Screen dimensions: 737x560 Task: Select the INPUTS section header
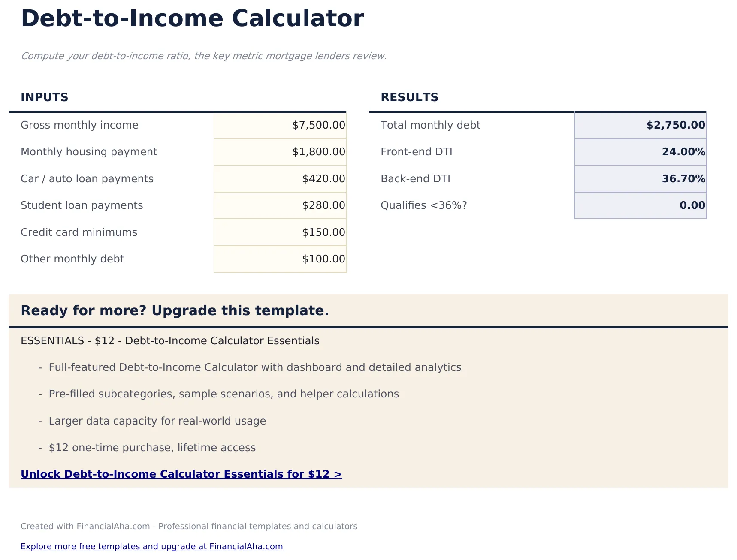pyautogui.click(x=44, y=97)
